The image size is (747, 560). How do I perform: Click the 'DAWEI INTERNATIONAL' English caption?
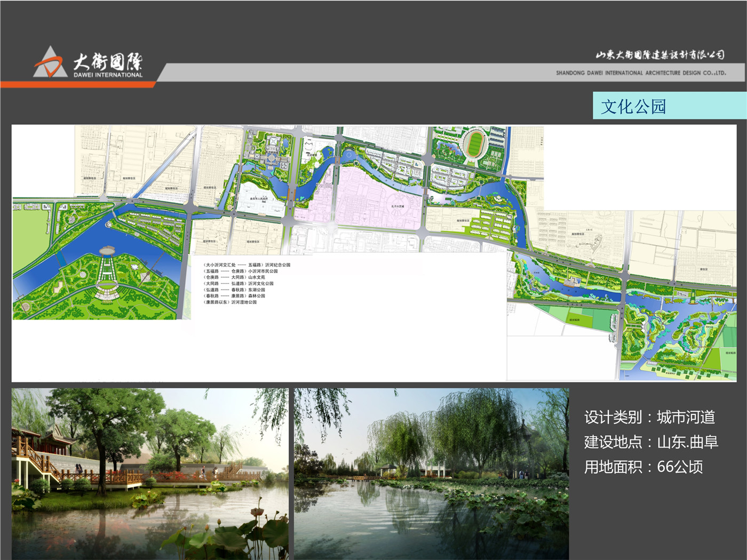pyautogui.click(x=108, y=75)
